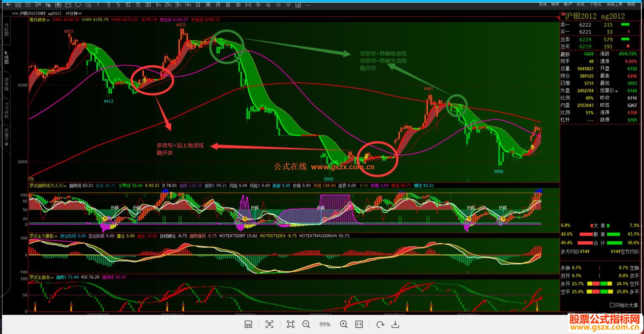
Task: Click the 最高 value 6296
Action: pos(632,76)
